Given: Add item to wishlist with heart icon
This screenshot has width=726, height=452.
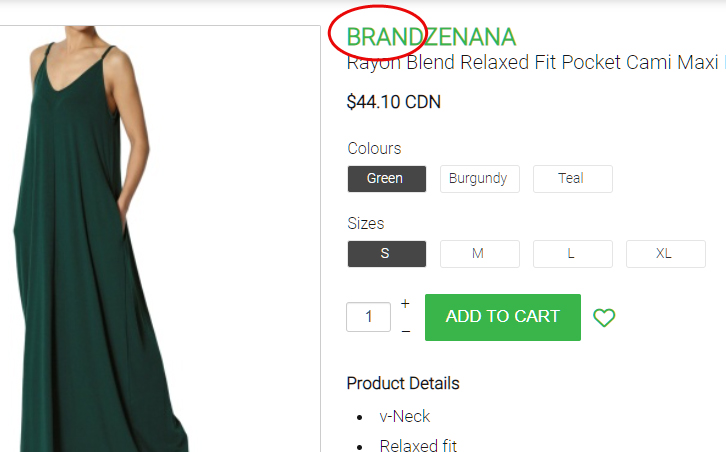Looking at the screenshot, I should (x=604, y=317).
